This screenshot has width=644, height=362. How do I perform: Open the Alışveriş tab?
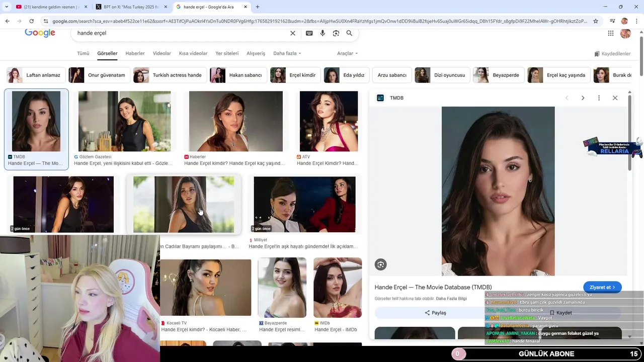coord(256,53)
